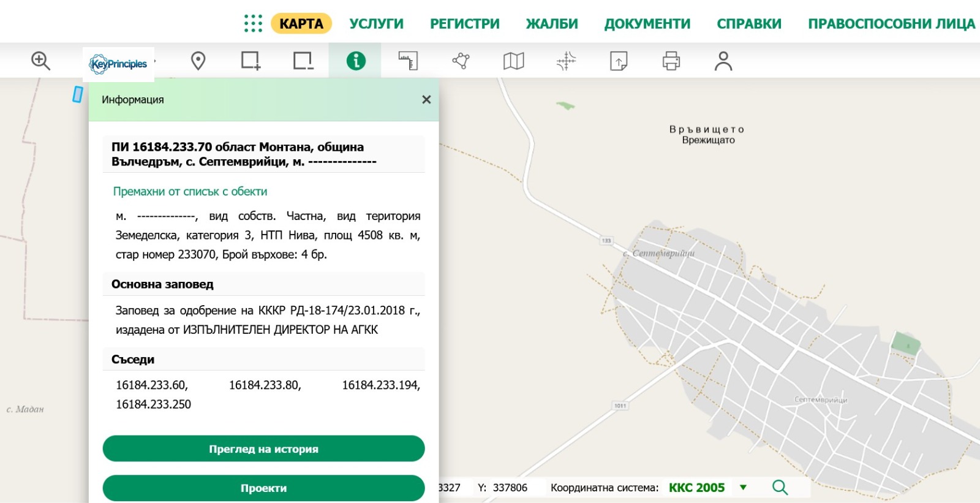Close the Информация panel

point(426,99)
